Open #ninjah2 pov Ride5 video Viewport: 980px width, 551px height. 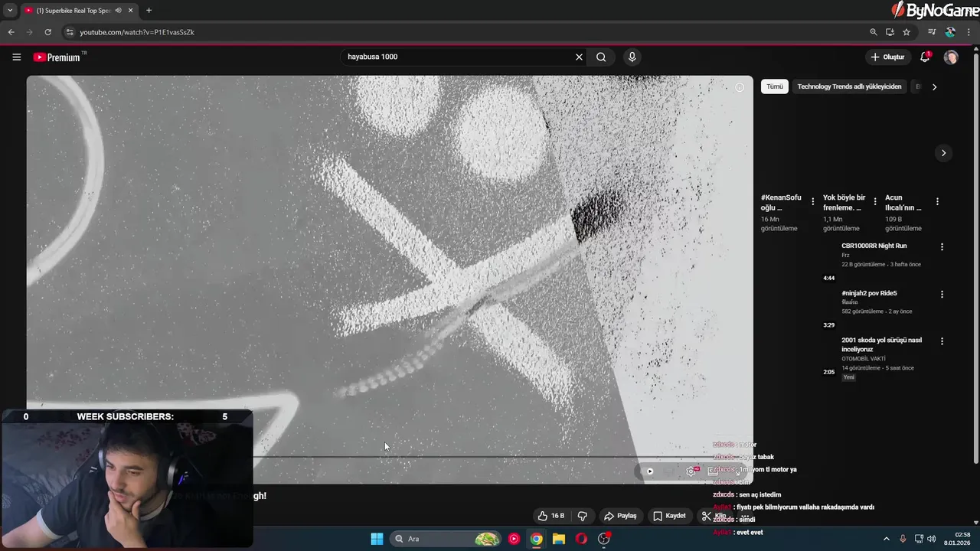tap(869, 293)
